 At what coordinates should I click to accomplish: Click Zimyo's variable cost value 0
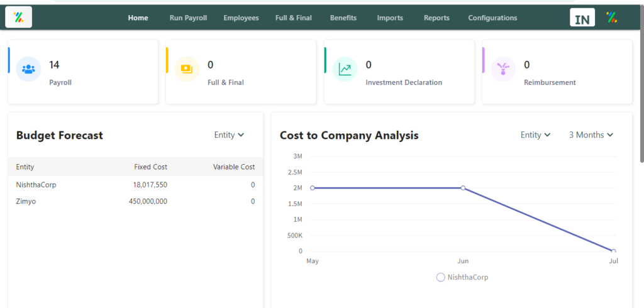(253, 201)
